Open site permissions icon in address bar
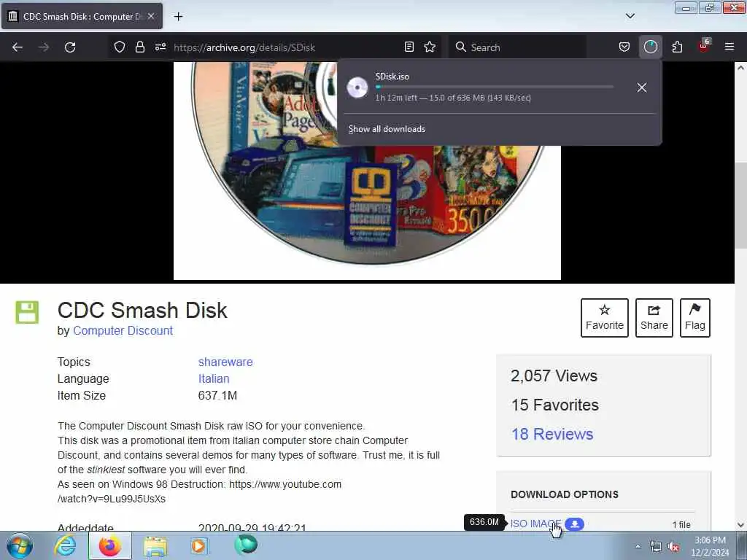Image resolution: width=747 pixels, height=560 pixels. 160,47
